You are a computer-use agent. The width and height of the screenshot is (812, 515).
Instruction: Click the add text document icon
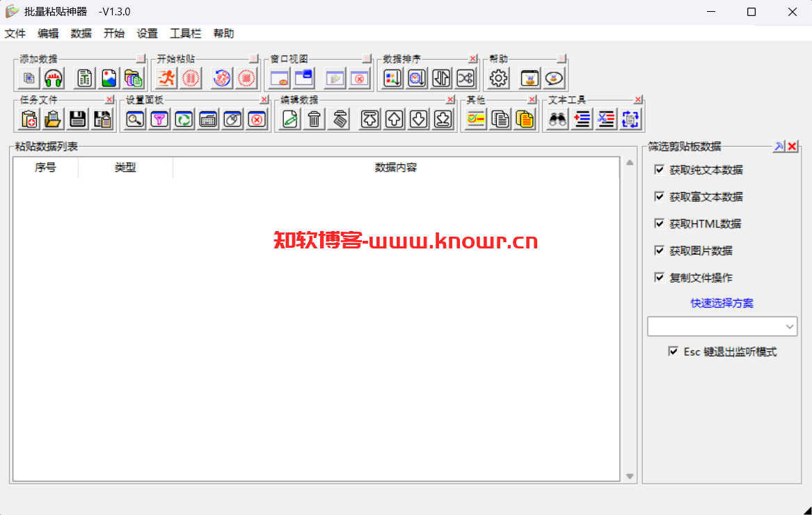84,78
